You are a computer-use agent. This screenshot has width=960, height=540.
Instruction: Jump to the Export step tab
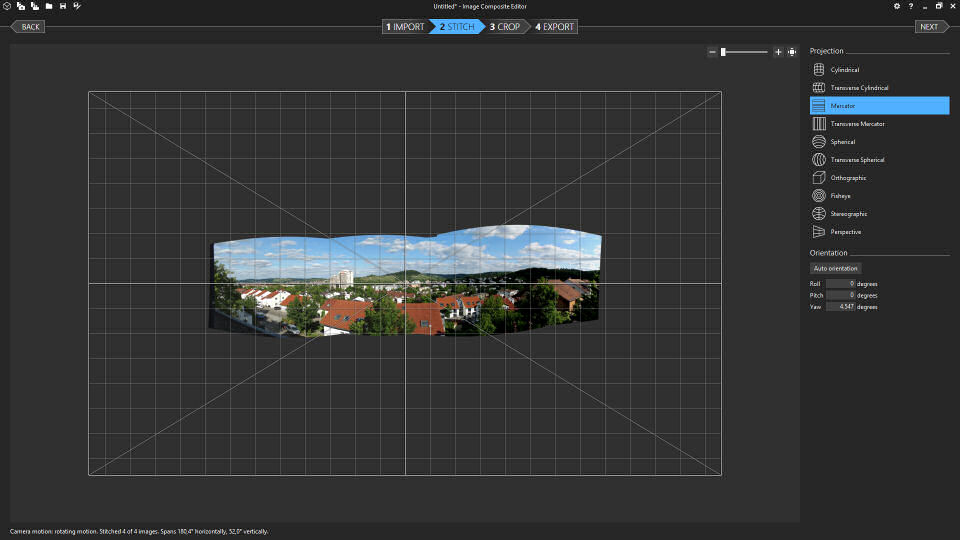click(555, 27)
